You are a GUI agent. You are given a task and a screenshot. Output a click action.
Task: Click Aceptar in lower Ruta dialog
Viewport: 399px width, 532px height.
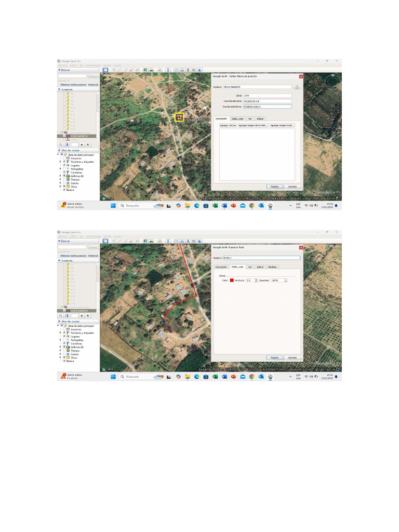pyautogui.click(x=274, y=357)
